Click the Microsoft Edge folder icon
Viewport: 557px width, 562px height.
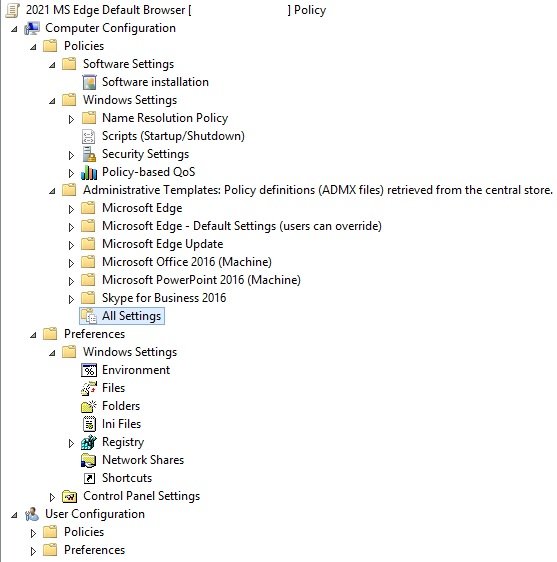tap(88, 208)
